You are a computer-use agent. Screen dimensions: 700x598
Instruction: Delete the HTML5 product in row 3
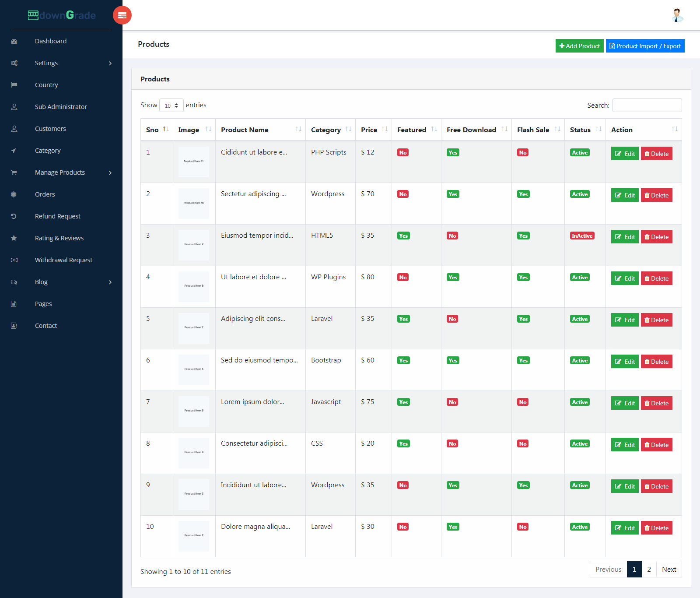coord(656,237)
